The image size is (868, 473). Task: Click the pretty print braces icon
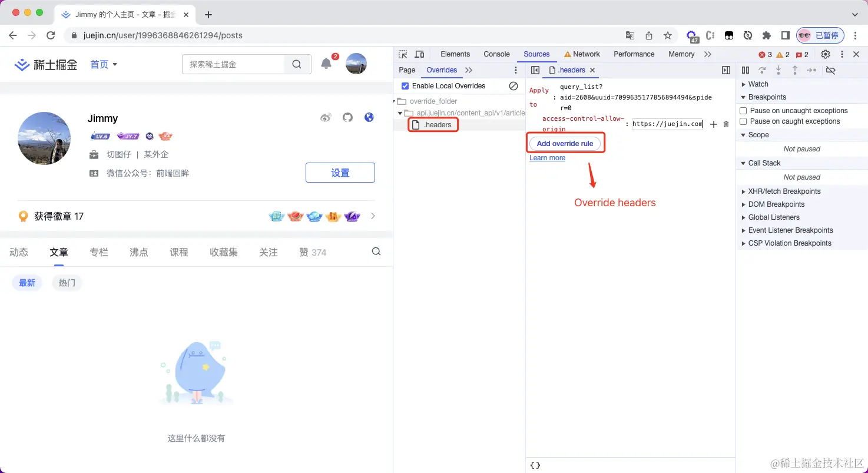click(x=535, y=465)
